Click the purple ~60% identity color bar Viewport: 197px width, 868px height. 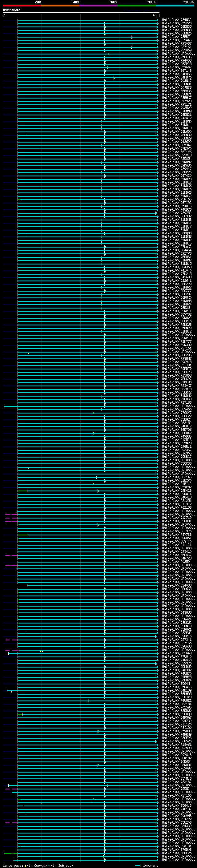[x=99, y=6]
